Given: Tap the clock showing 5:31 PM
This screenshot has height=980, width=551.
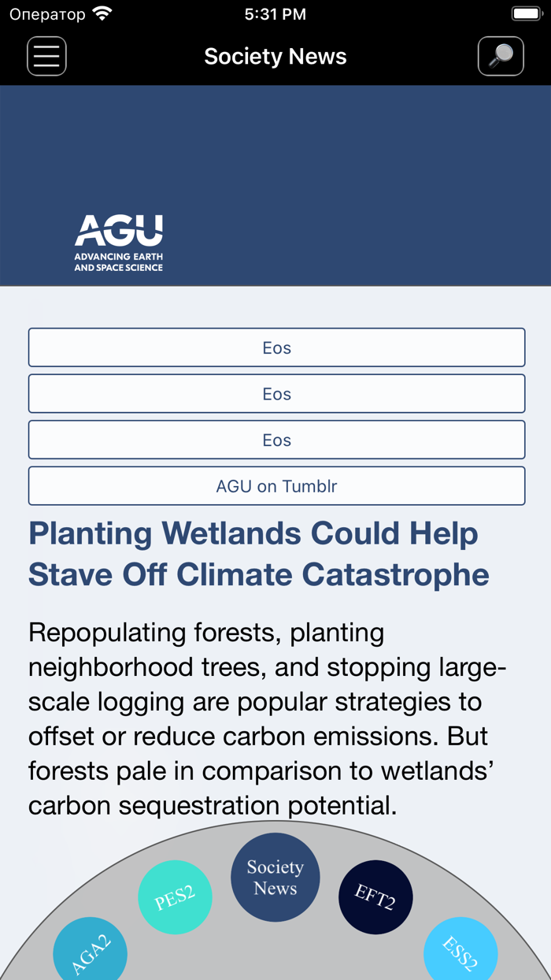Looking at the screenshot, I should [x=275, y=13].
